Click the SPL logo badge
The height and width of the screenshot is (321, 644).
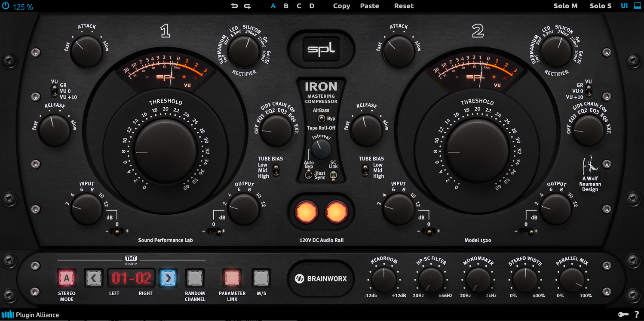pyautogui.click(x=322, y=49)
